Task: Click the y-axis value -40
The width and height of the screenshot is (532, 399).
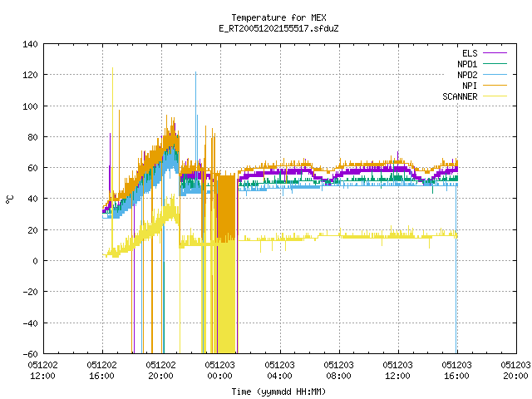Action: pyautogui.click(x=30, y=323)
